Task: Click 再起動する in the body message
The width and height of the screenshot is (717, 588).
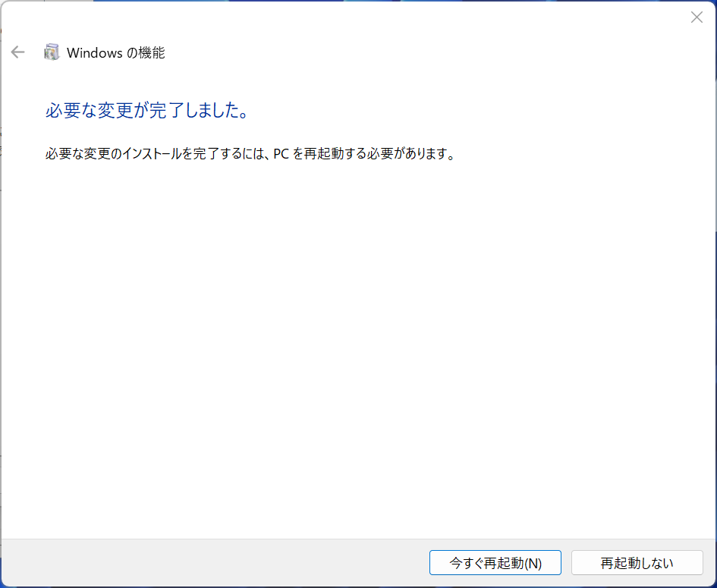Action: (x=322, y=155)
